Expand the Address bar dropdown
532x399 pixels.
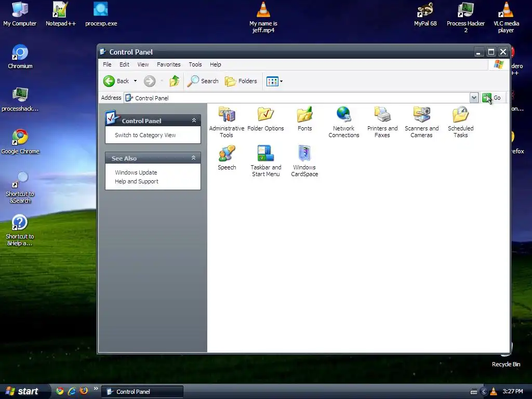[x=474, y=98]
